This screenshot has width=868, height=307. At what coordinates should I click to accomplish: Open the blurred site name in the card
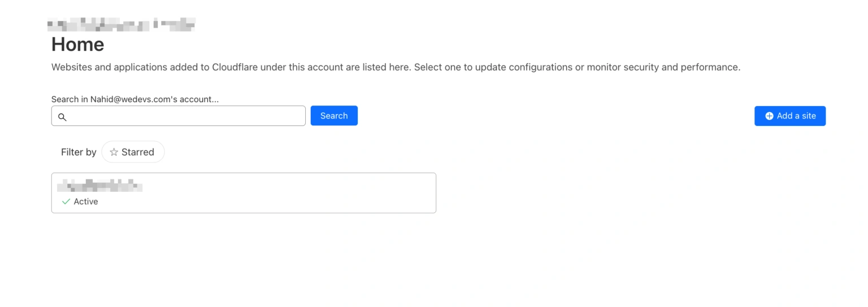coord(99,185)
